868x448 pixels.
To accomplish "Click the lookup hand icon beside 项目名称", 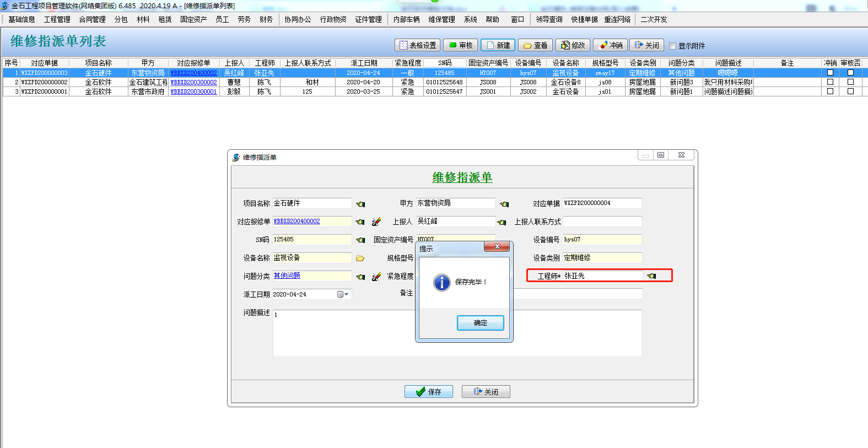I will tap(360, 204).
